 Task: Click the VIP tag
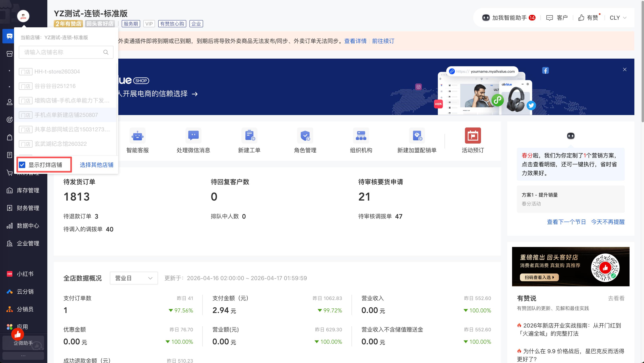[x=149, y=24]
